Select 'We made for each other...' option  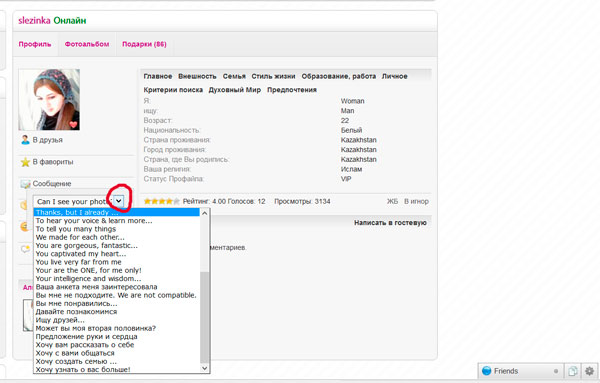117,237
